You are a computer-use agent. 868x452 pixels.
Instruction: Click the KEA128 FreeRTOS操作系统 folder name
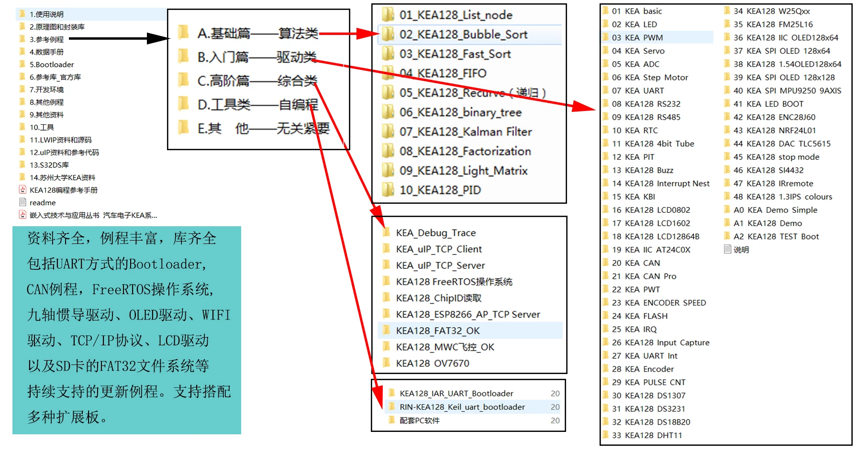pyautogui.click(x=454, y=282)
